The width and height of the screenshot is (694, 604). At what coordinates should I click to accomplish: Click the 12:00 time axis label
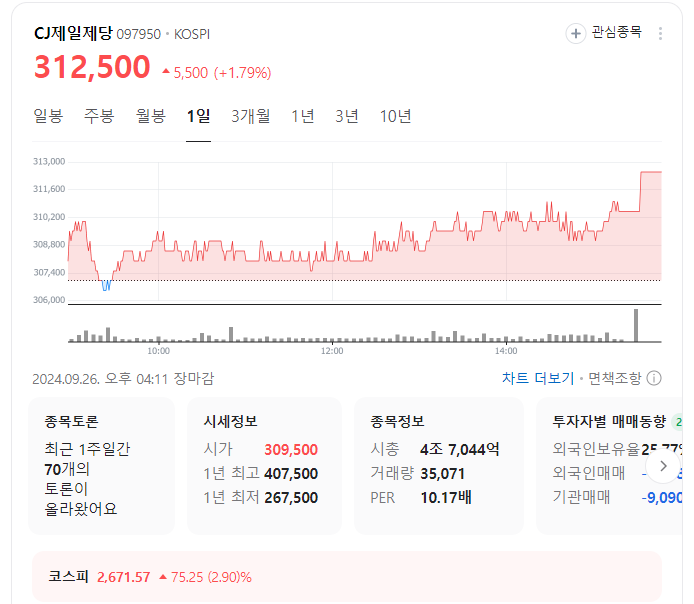[x=332, y=351]
